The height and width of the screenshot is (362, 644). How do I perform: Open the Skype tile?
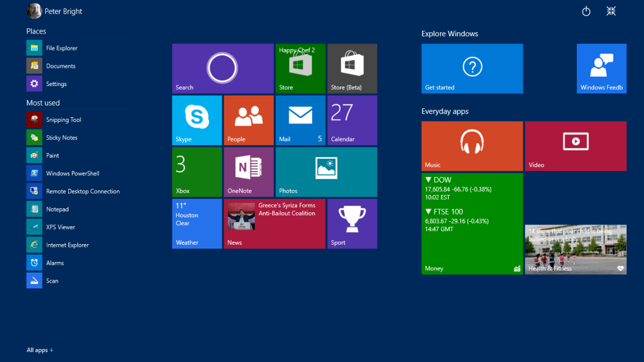tap(197, 120)
